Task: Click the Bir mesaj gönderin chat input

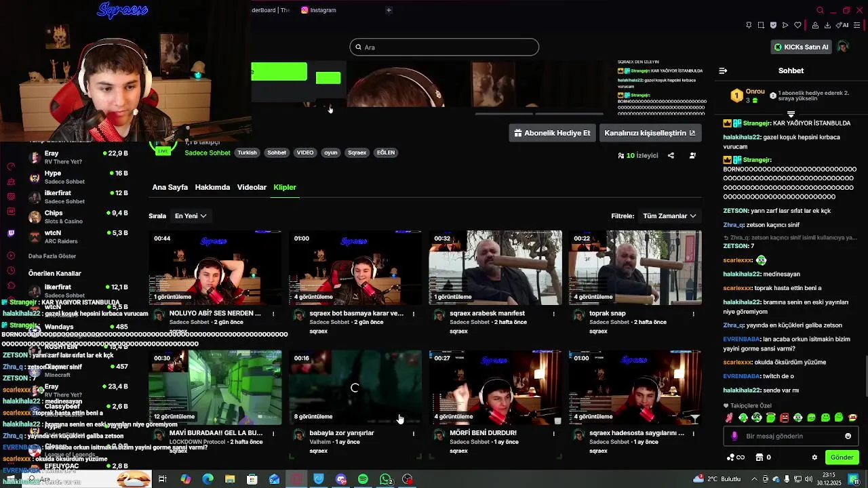Action: [791, 436]
